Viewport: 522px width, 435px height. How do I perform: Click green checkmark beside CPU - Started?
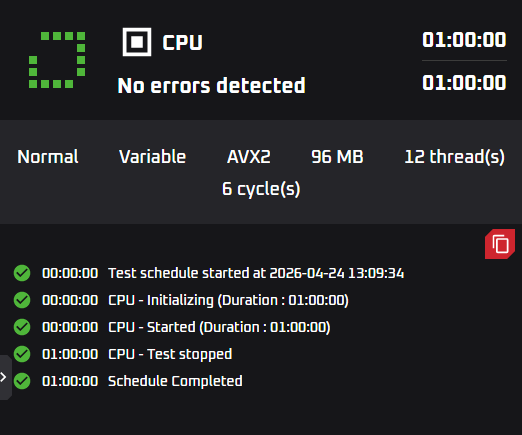point(22,327)
